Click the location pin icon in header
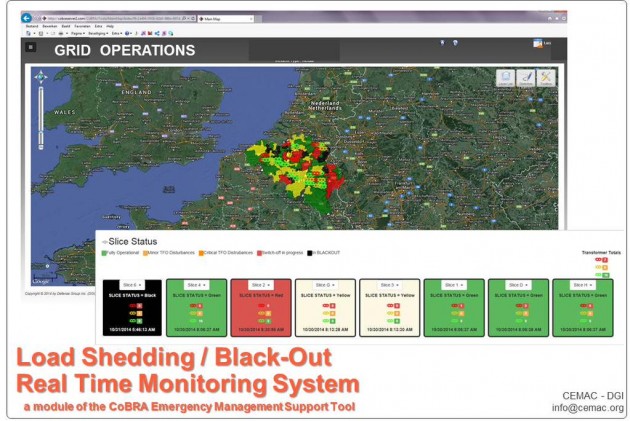630x421 pixels. coord(441,43)
